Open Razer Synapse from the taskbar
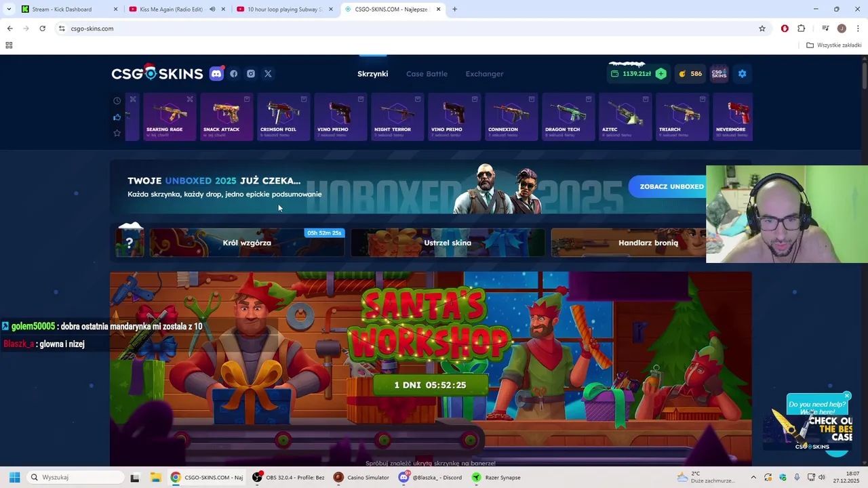The image size is (868, 488). (496, 477)
